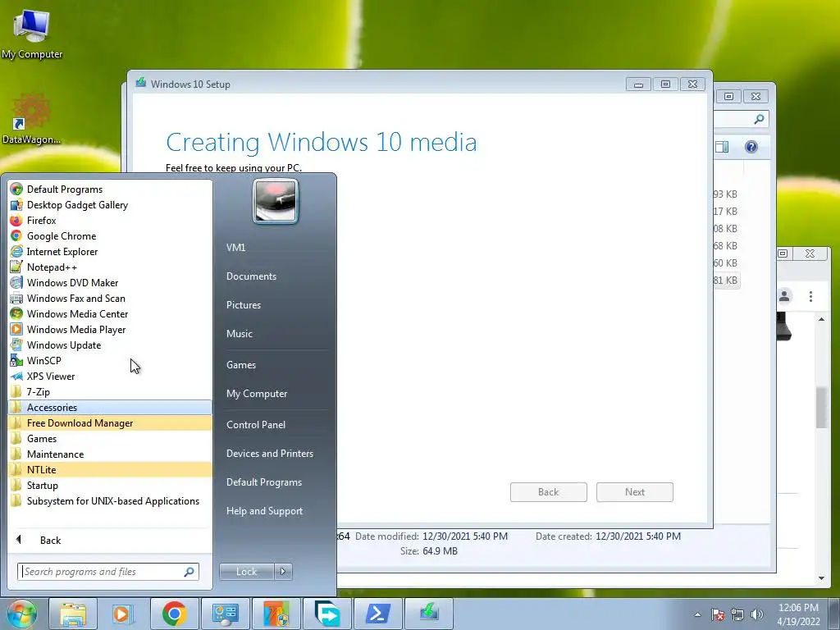Click the user account picture in Start menu

pyautogui.click(x=276, y=201)
